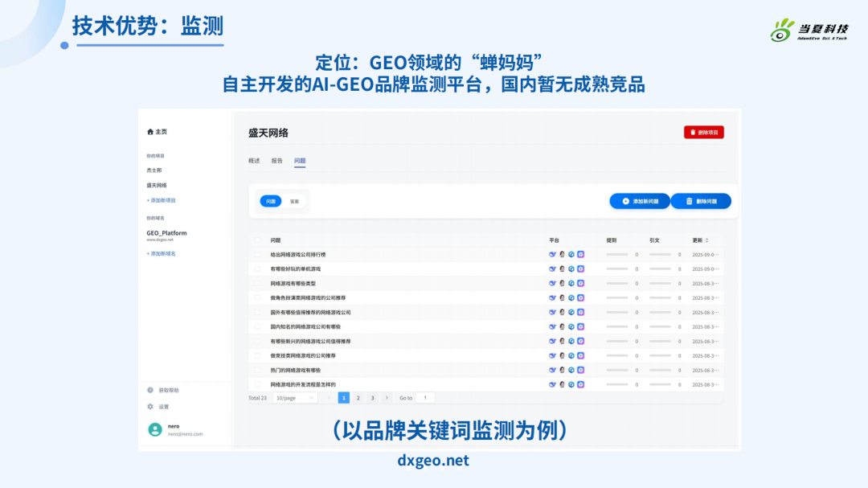
Task: Click 提到 bar in 网络游戏的开发流程是怎样的 row
Action: pyautogui.click(x=617, y=384)
